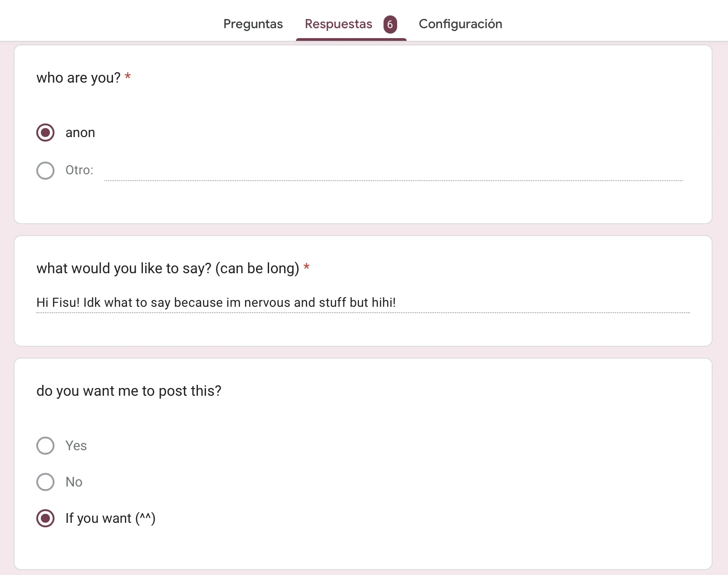
Task: Click the anon option label text
Action: (x=80, y=133)
